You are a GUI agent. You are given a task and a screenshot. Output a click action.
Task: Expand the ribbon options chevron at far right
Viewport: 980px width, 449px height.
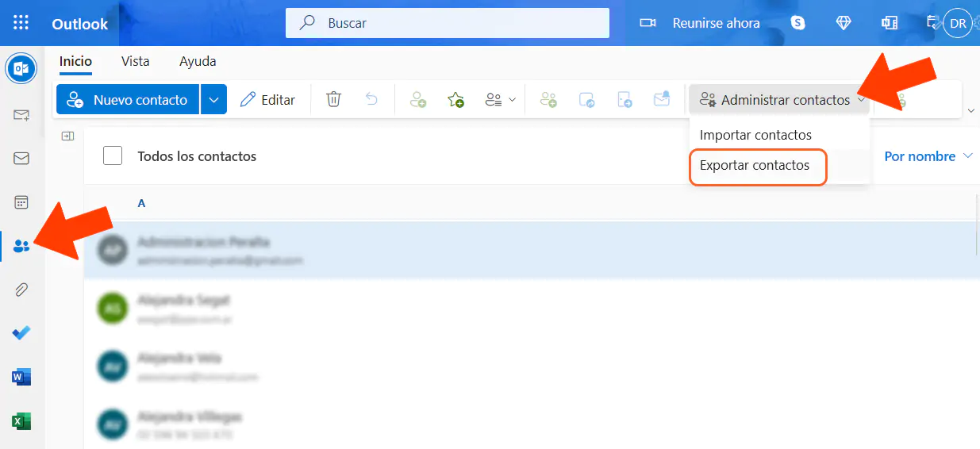(971, 109)
